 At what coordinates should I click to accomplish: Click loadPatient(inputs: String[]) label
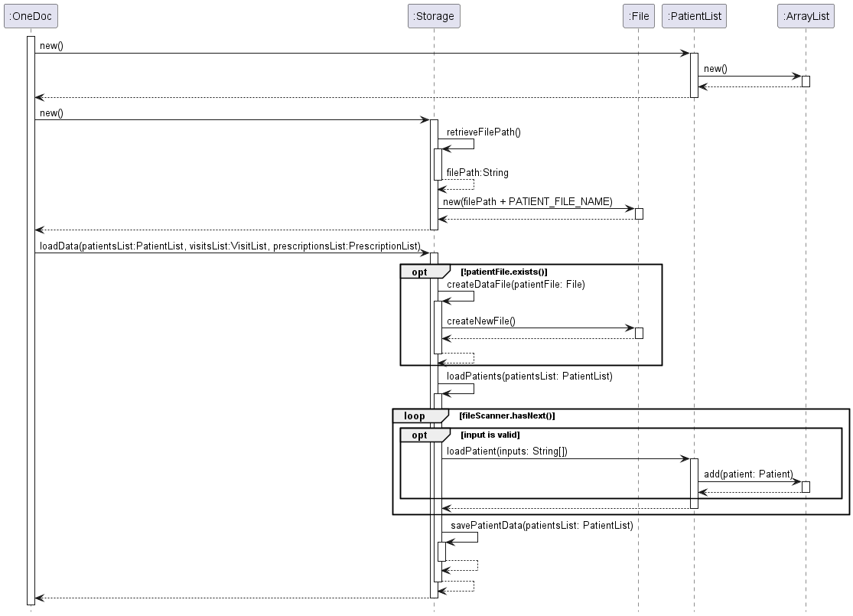(x=507, y=451)
